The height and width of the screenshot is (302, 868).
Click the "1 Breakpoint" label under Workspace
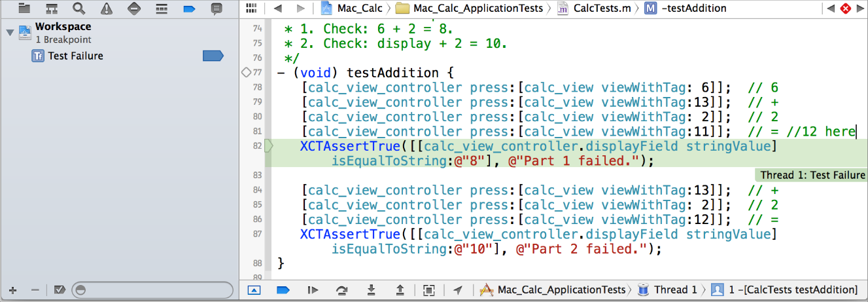pyautogui.click(x=63, y=40)
